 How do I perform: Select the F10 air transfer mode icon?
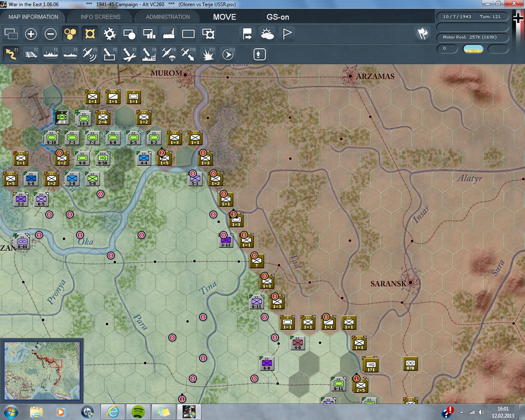[x=188, y=54]
